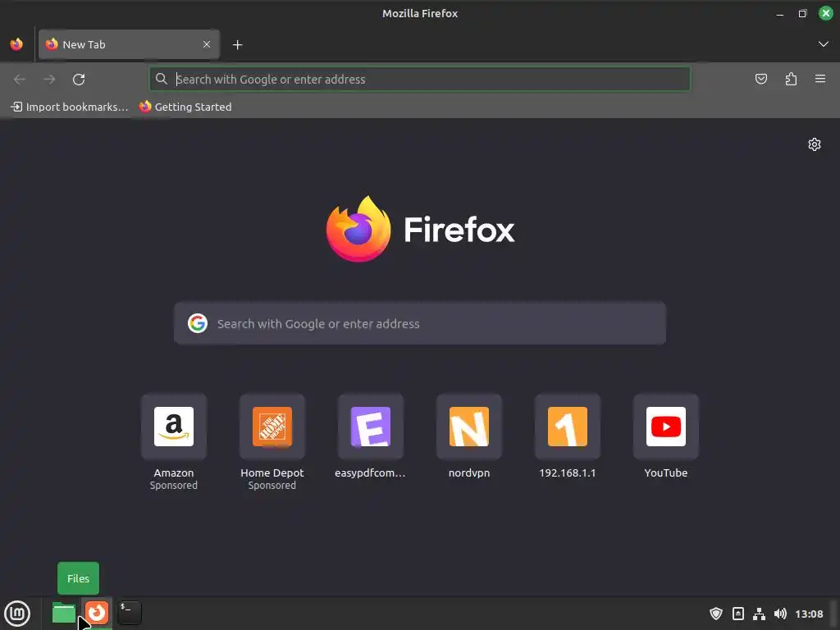The image size is (840, 630).
Task: Launch Files from the taskbar
Action: point(64,613)
